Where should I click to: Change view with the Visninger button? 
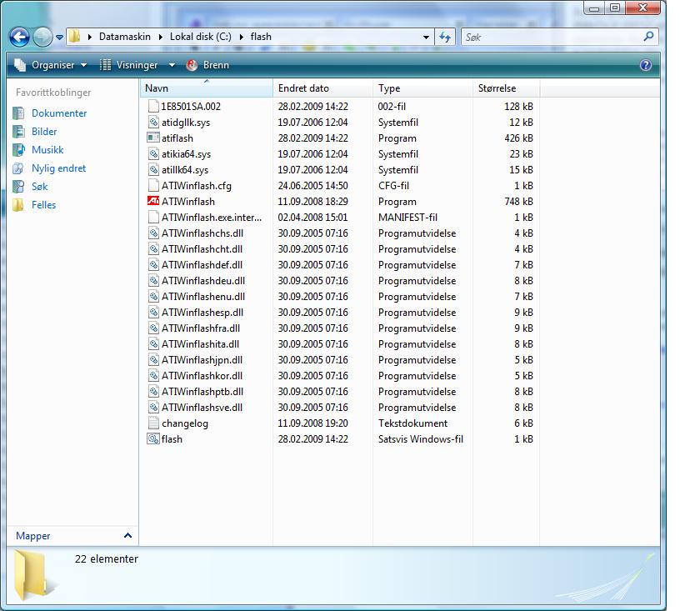pyautogui.click(x=129, y=65)
